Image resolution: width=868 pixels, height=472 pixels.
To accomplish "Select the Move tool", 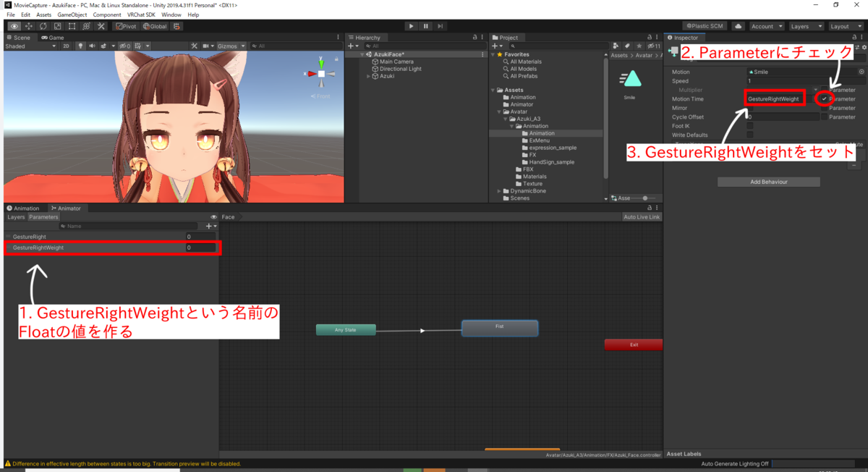I will pyautogui.click(x=28, y=26).
